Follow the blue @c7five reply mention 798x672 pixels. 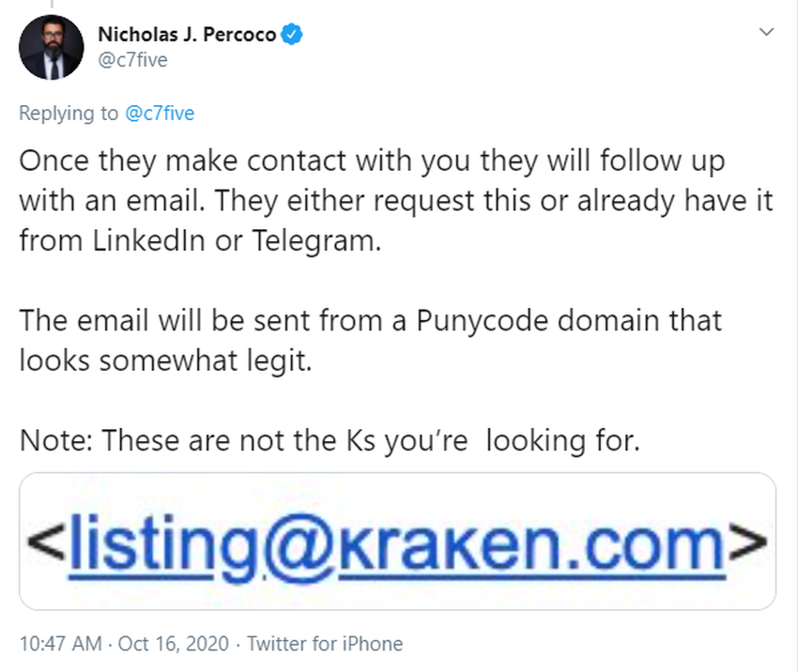[160, 113]
